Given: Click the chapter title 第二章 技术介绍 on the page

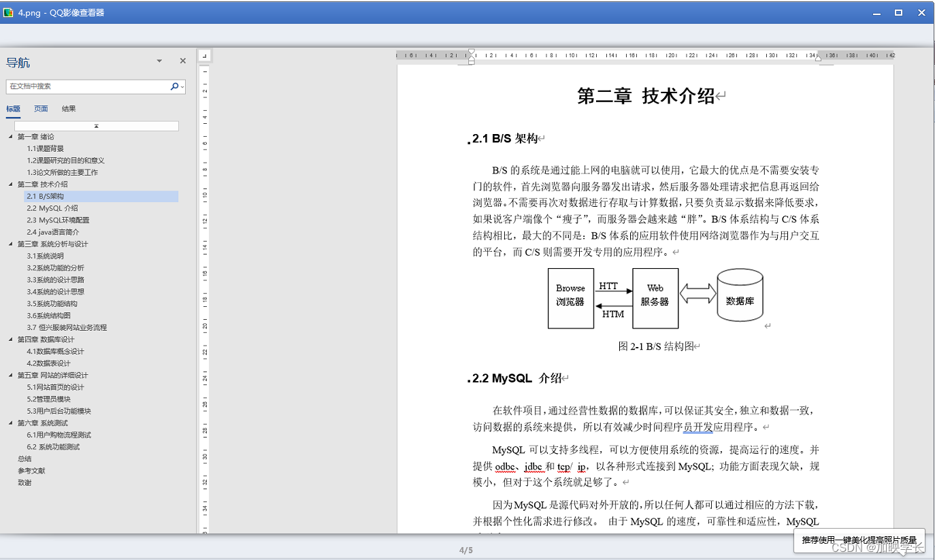Looking at the screenshot, I should point(645,96).
